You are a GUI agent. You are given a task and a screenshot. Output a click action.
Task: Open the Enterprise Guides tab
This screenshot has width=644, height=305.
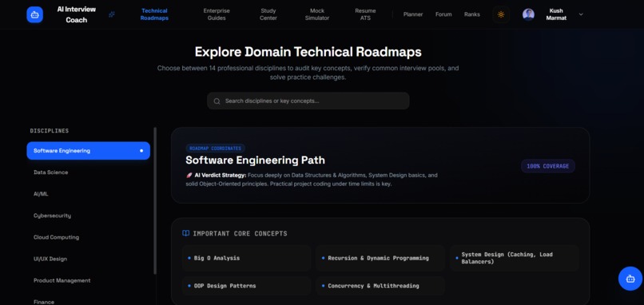coord(217,14)
